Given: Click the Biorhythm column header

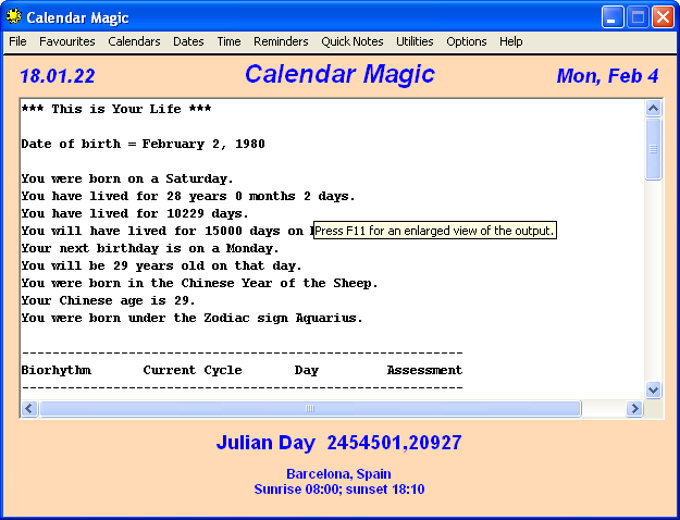Looking at the screenshot, I should click(56, 370).
